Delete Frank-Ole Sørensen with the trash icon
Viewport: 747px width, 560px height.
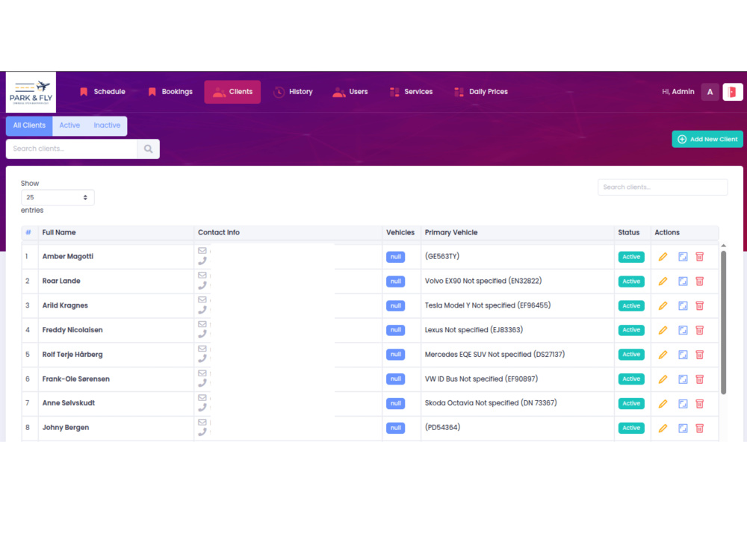700,379
